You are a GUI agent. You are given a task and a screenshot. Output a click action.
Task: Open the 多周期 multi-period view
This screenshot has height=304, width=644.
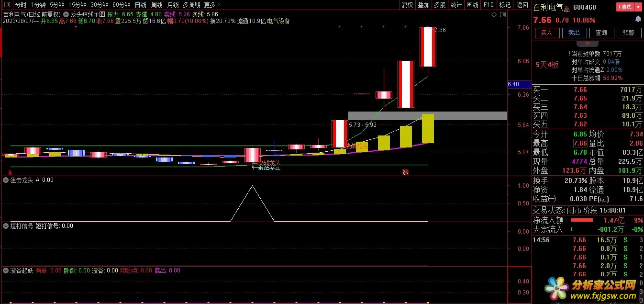[191, 5]
